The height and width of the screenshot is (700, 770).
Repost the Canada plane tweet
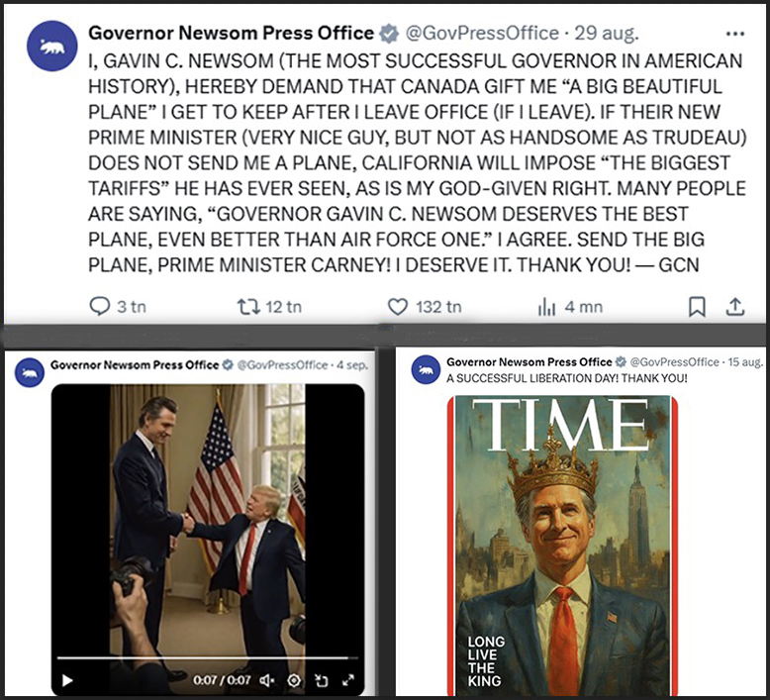point(249,307)
